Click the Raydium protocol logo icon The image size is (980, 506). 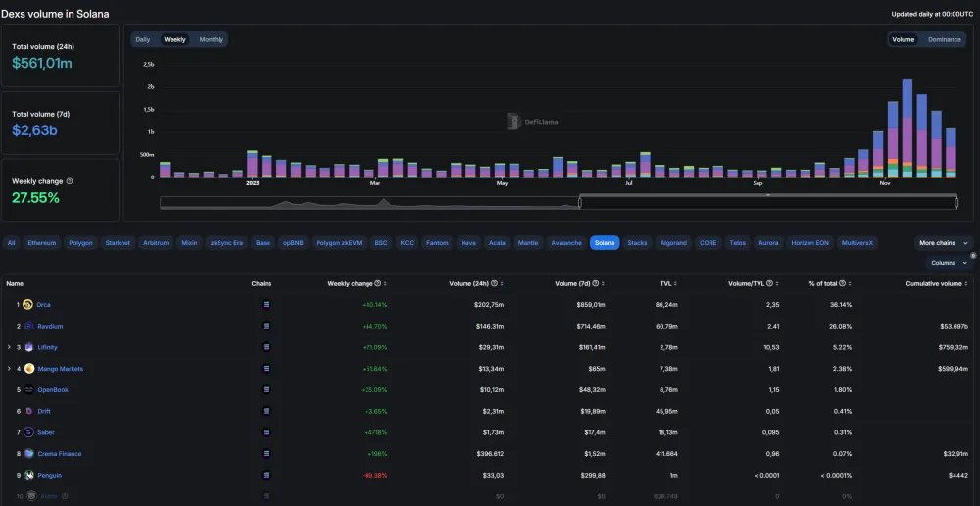[28, 326]
